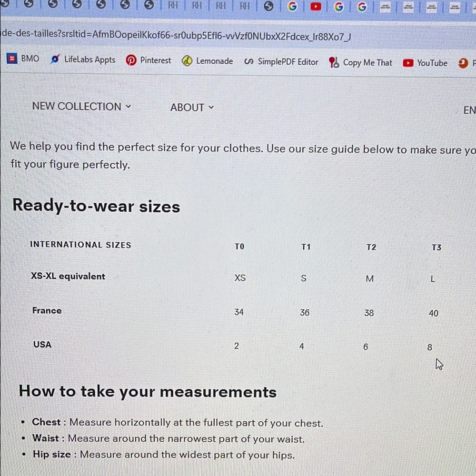Select the first RH browser tab

point(173,5)
